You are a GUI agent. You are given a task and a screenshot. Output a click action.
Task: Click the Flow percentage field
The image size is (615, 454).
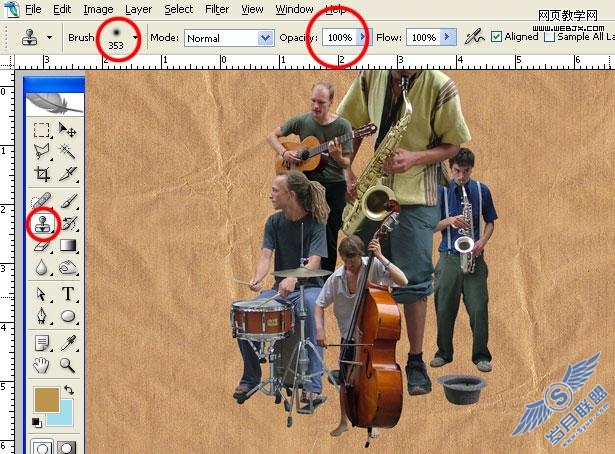point(424,37)
